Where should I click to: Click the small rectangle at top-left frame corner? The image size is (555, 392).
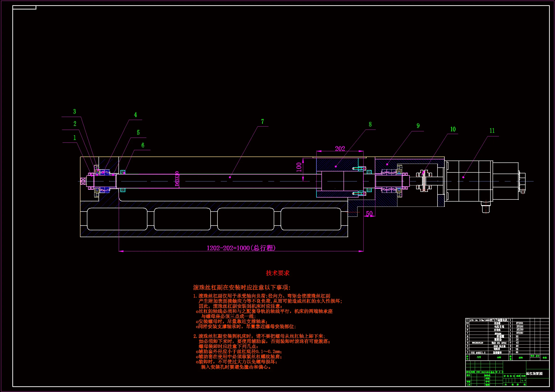(x=24, y=8)
